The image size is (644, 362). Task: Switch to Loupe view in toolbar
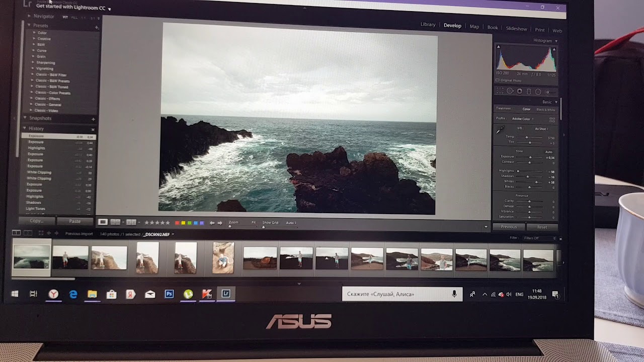click(x=103, y=222)
